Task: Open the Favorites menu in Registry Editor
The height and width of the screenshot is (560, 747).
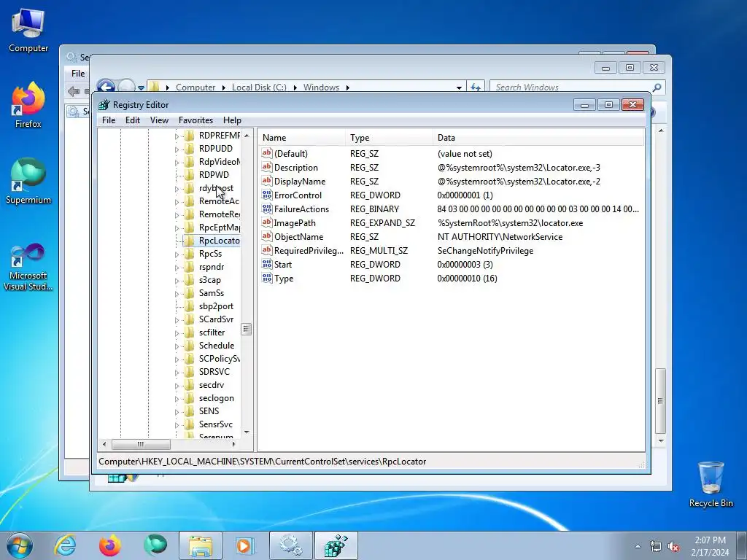Action: tap(196, 120)
